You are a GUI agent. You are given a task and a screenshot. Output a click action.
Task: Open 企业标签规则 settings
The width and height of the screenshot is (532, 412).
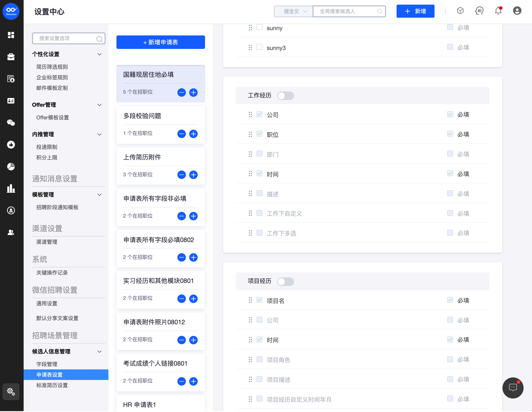[x=52, y=78]
